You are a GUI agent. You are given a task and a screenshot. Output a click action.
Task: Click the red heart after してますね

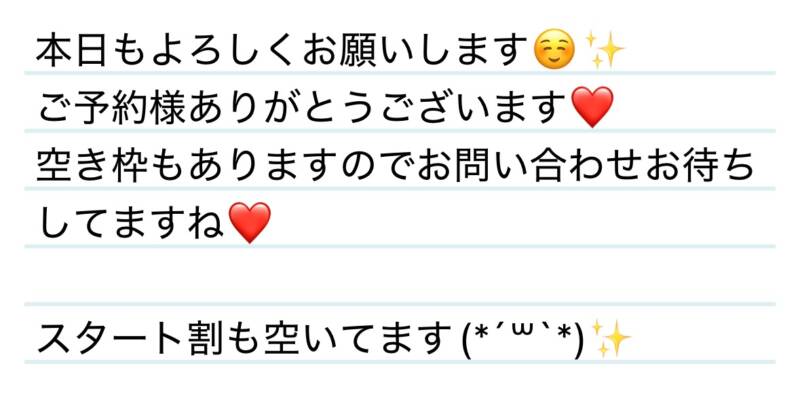click(x=249, y=222)
